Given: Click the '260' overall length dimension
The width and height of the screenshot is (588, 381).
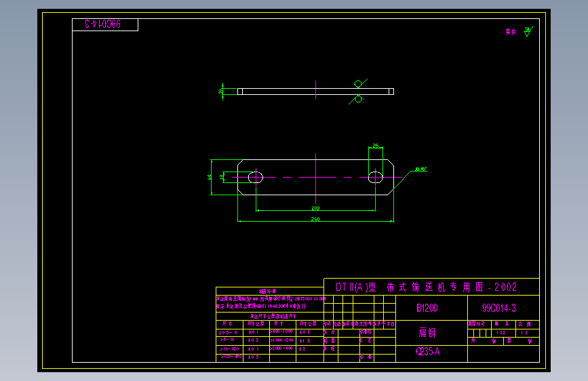Looking at the screenshot, I should tap(315, 219).
